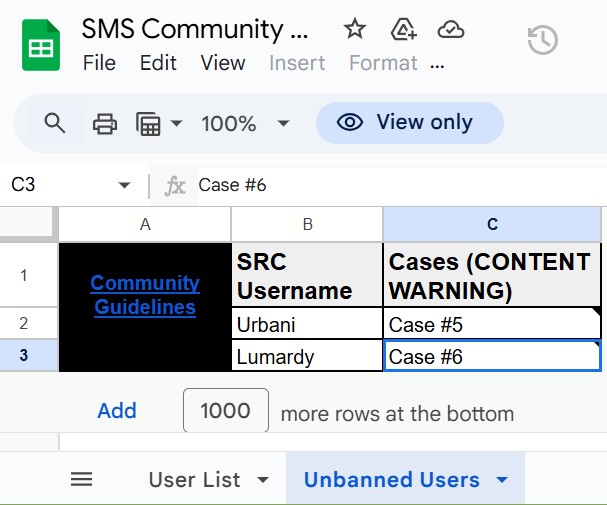Switch to the User List sheet tab

194,480
